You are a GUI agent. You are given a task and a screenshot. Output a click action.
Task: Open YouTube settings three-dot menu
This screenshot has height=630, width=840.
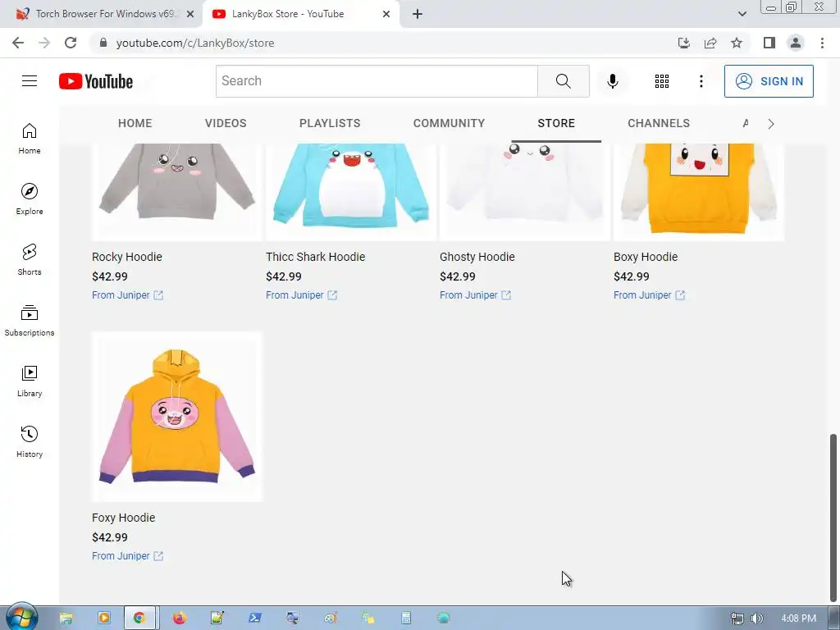point(701,81)
